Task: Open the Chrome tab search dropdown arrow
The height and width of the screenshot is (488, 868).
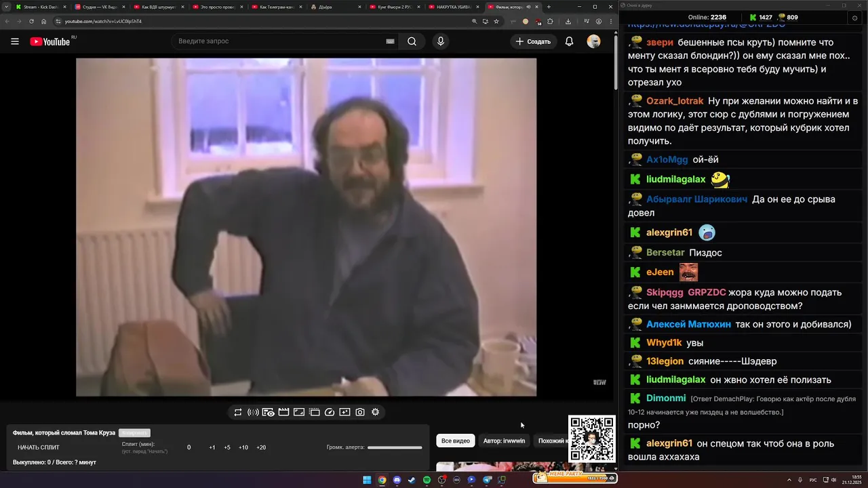Action: pos(6,7)
